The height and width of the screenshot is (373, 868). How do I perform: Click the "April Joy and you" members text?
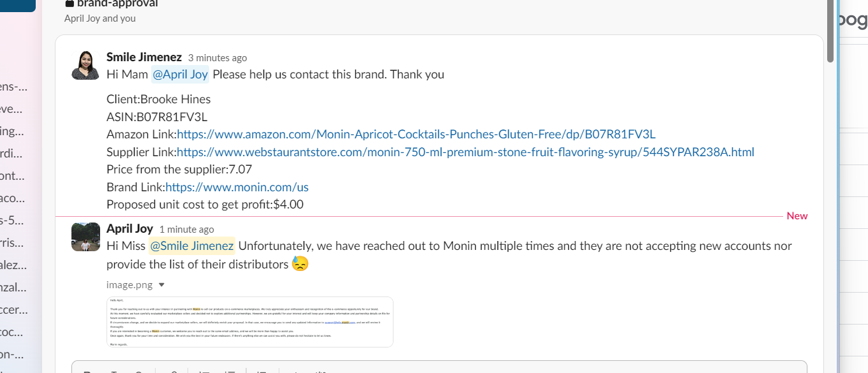(100, 18)
